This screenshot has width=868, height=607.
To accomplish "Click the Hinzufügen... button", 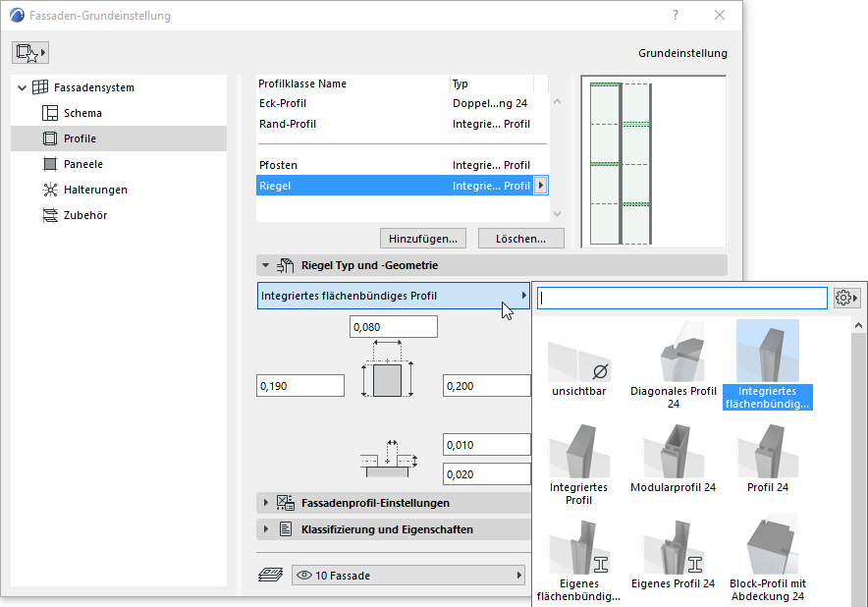I will pyautogui.click(x=422, y=238).
